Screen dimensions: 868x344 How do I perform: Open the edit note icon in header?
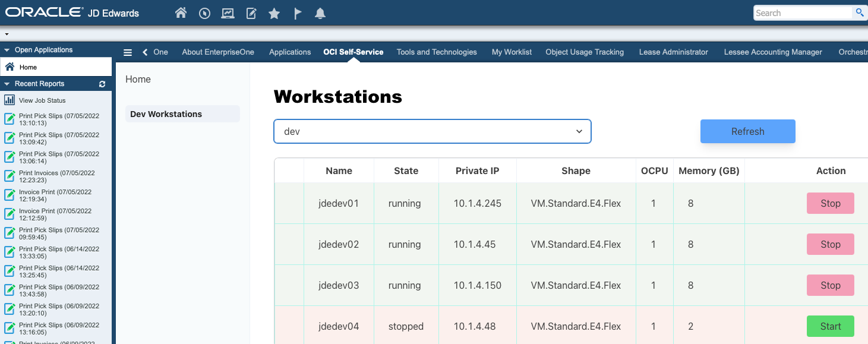[251, 13]
